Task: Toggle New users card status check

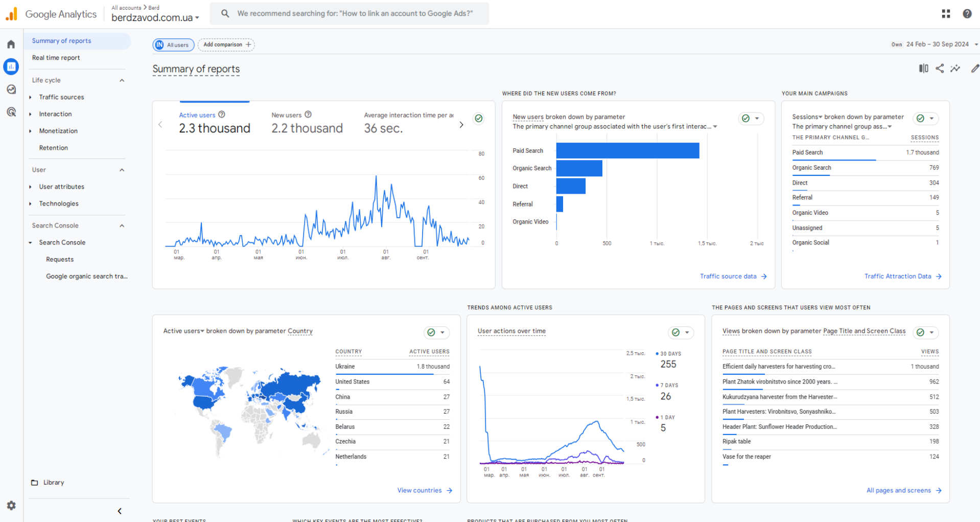Action: pos(746,118)
